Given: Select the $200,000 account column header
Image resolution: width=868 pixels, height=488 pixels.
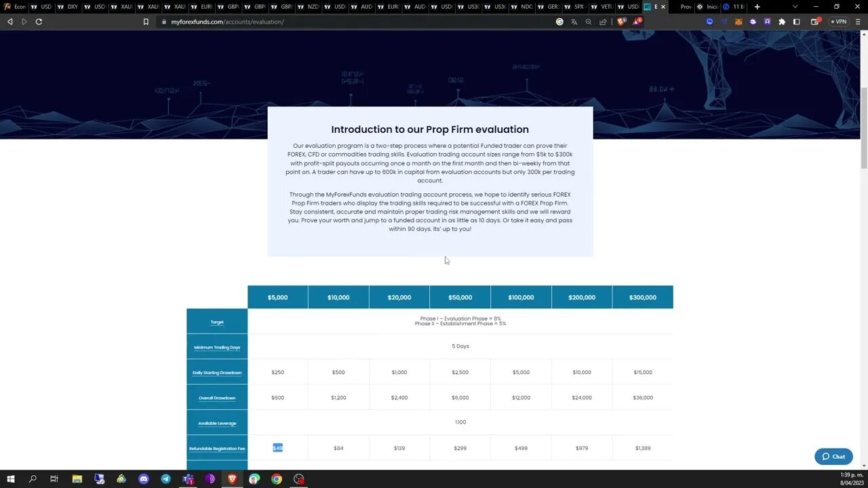Looking at the screenshot, I should click(582, 297).
